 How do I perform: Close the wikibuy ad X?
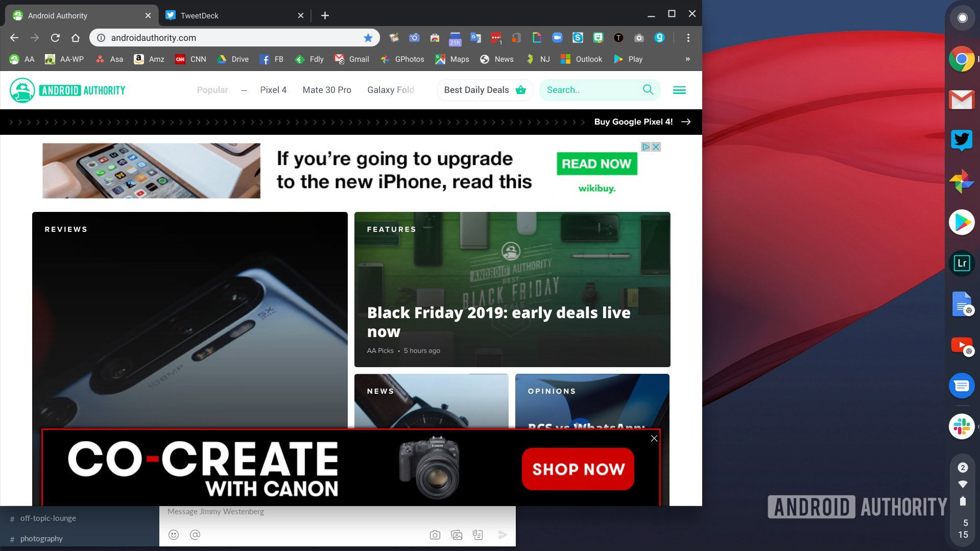656,147
